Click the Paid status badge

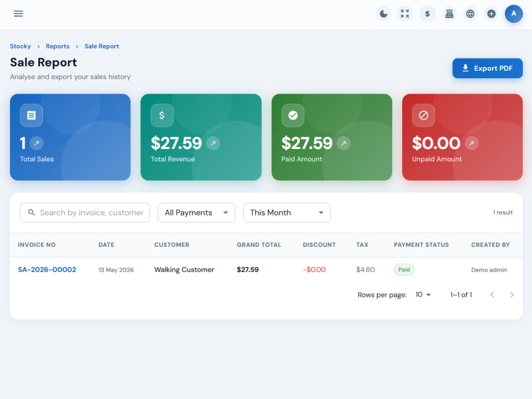[404, 270]
